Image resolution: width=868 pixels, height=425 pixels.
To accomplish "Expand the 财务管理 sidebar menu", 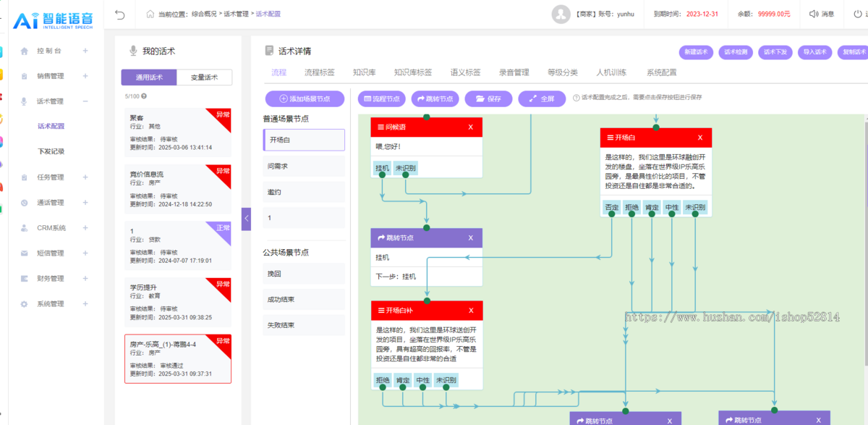I will [85, 279].
